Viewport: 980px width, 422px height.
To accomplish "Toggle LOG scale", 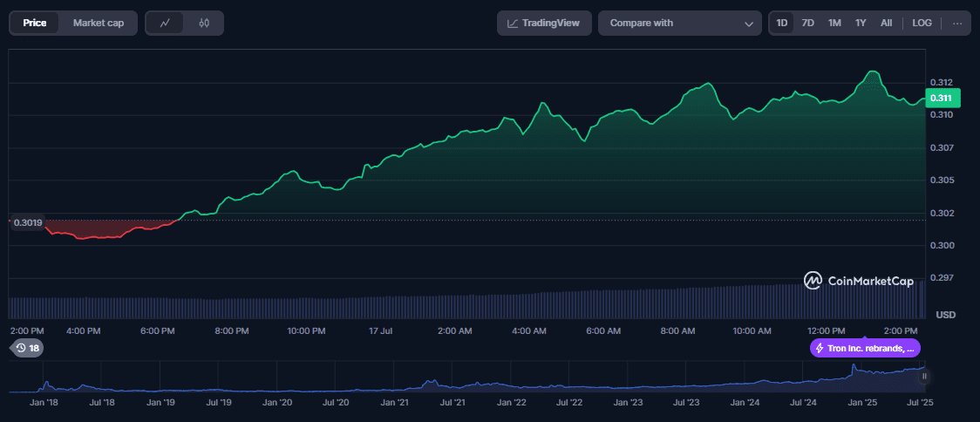I will pyautogui.click(x=922, y=24).
